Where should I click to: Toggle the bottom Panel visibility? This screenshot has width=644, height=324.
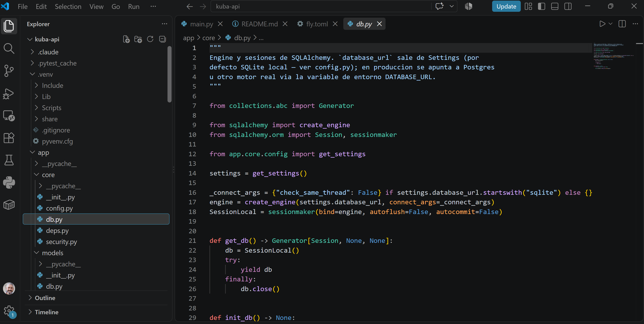[x=554, y=6]
